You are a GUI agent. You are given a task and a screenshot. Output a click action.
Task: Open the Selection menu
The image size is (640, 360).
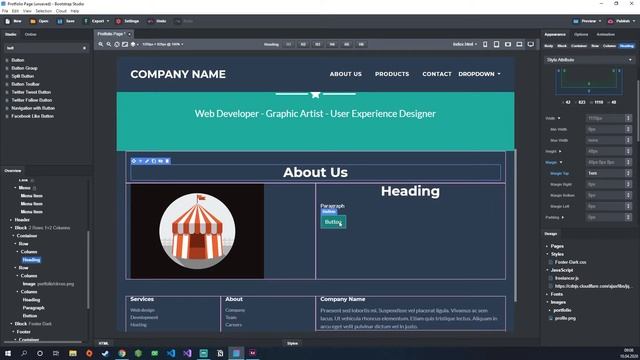pos(43,11)
